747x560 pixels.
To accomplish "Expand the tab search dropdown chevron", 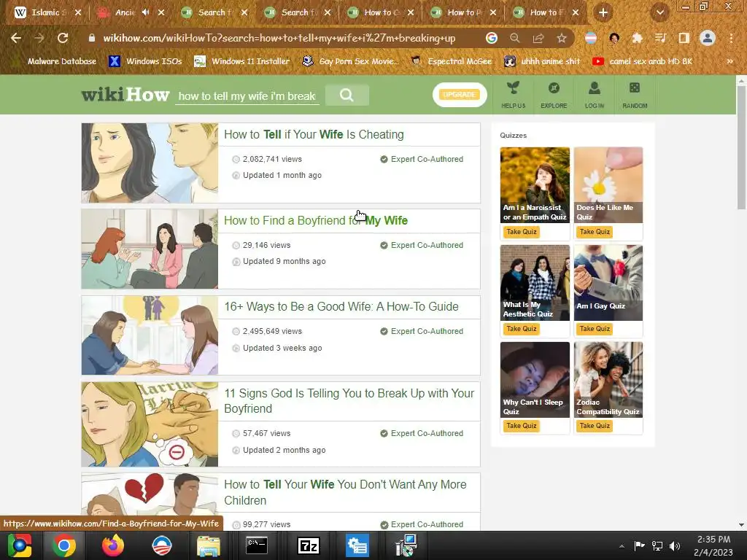I will (x=659, y=12).
